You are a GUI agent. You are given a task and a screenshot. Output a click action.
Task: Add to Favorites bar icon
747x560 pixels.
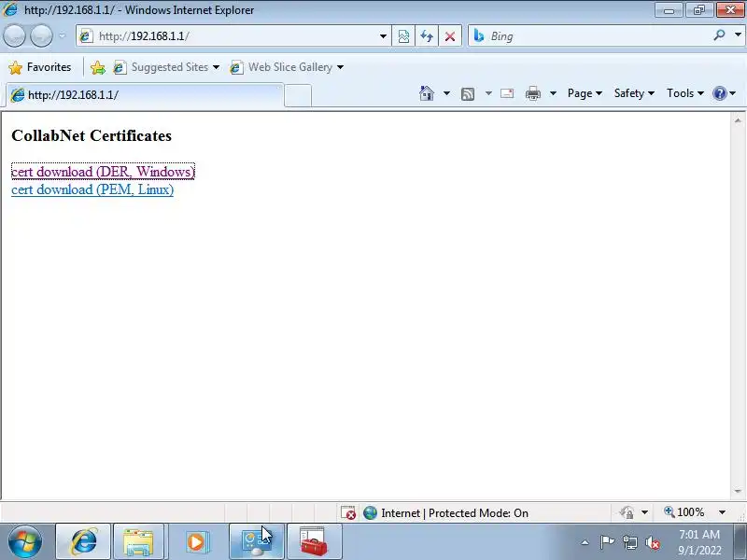pyautogui.click(x=98, y=67)
